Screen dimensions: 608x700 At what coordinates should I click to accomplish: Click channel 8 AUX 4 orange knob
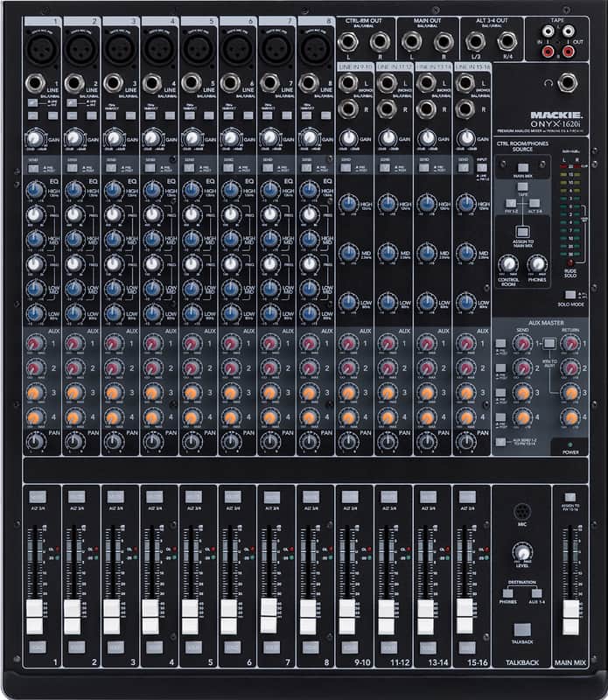pos(309,417)
